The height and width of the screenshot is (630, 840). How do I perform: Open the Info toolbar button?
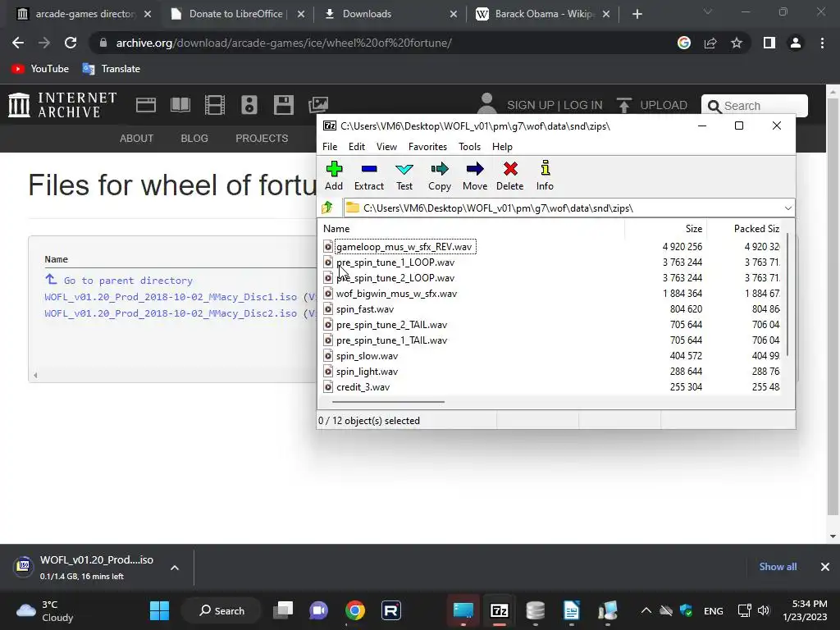pos(545,176)
